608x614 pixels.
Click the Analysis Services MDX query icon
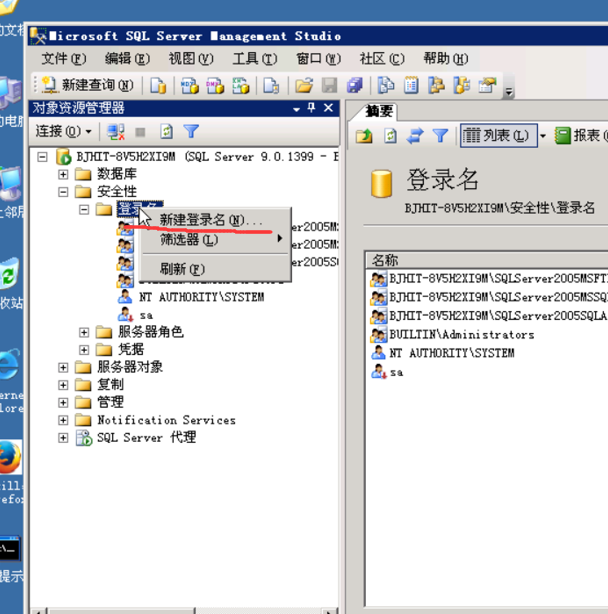190,85
